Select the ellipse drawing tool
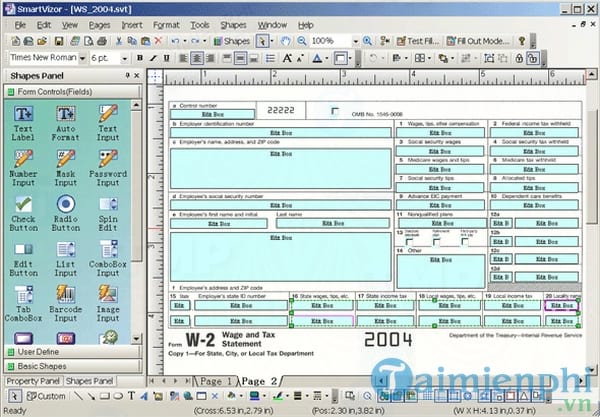The image size is (600, 417). [x=118, y=396]
